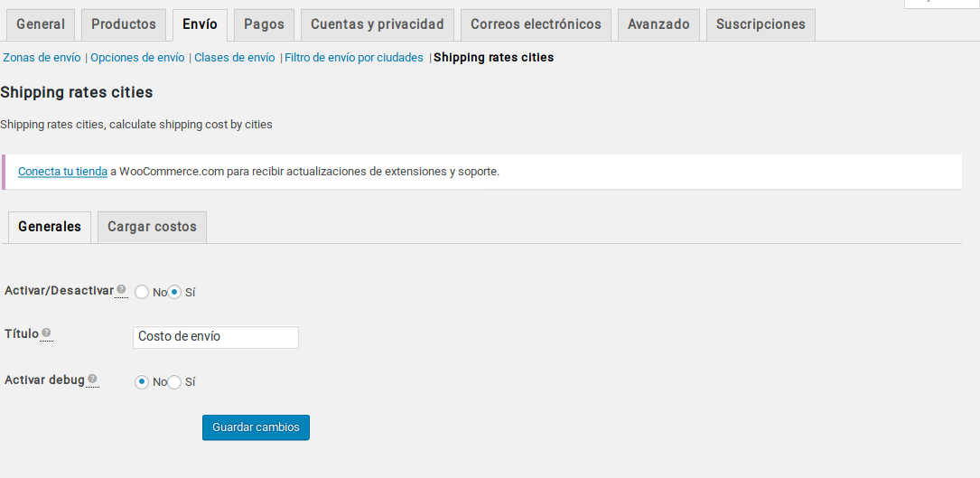This screenshot has height=478, width=980.
Task: Select the Título field label
Action: [x=22, y=334]
